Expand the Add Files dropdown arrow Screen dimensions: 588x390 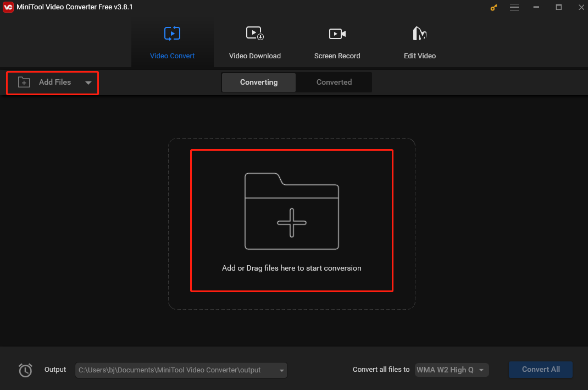88,83
